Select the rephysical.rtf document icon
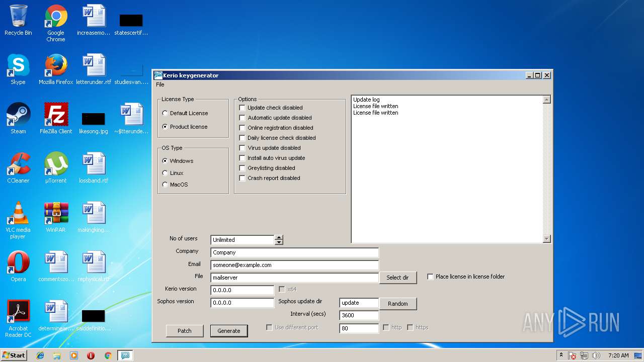The image size is (644, 362). (x=94, y=266)
